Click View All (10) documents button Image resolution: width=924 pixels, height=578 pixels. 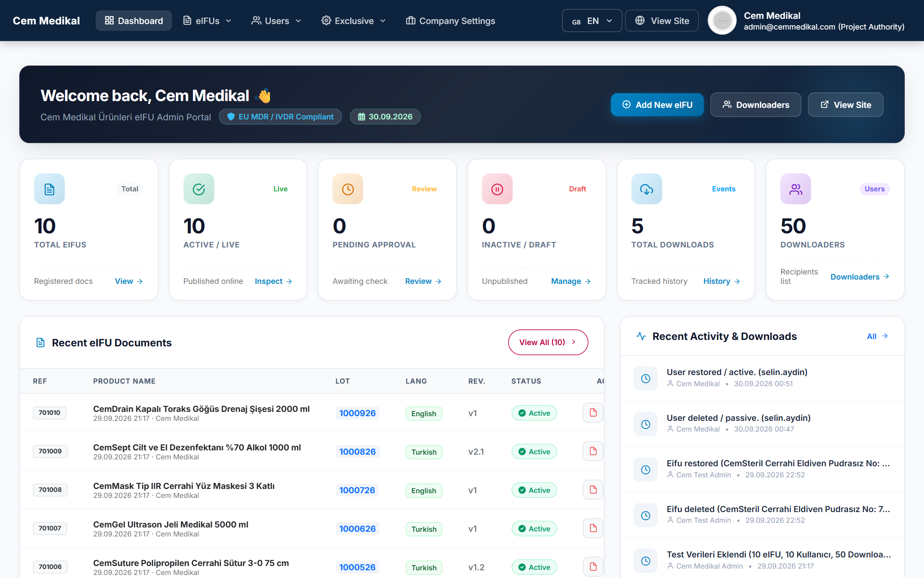[548, 342]
